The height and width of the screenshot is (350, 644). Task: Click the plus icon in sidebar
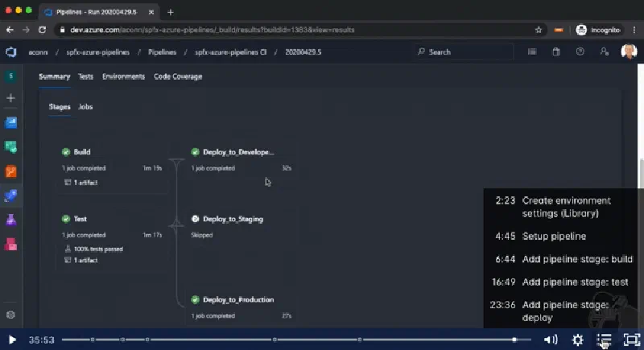[x=11, y=98]
